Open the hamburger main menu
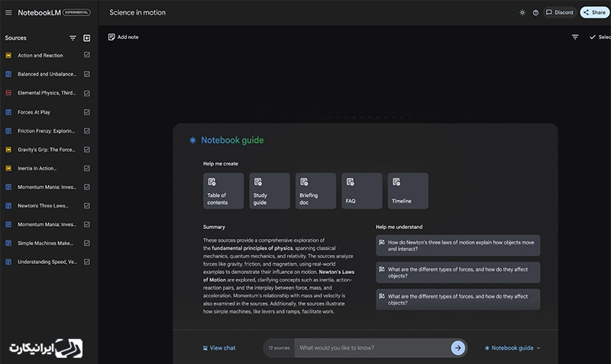The width and height of the screenshot is (611, 364). pos(8,12)
